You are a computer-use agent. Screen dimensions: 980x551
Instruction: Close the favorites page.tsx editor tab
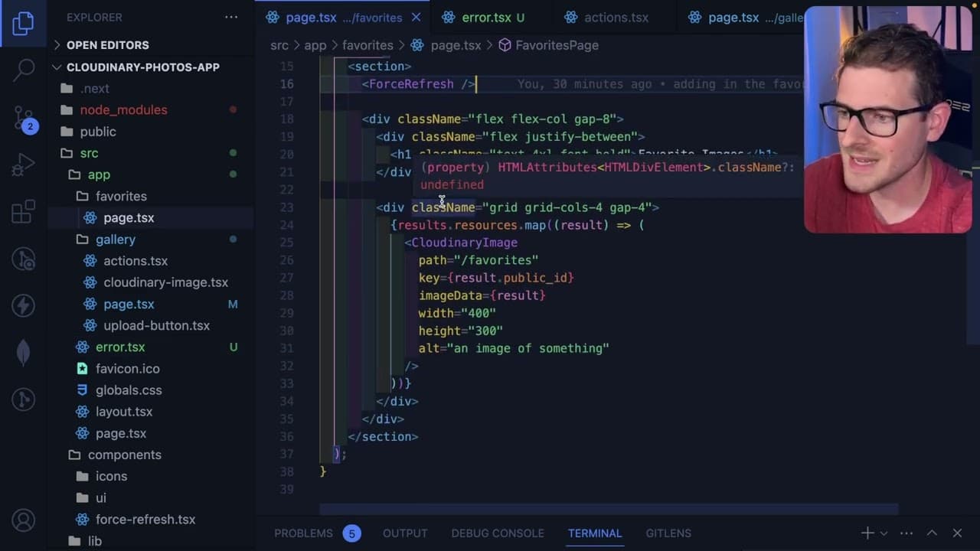pyautogui.click(x=416, y=17)
